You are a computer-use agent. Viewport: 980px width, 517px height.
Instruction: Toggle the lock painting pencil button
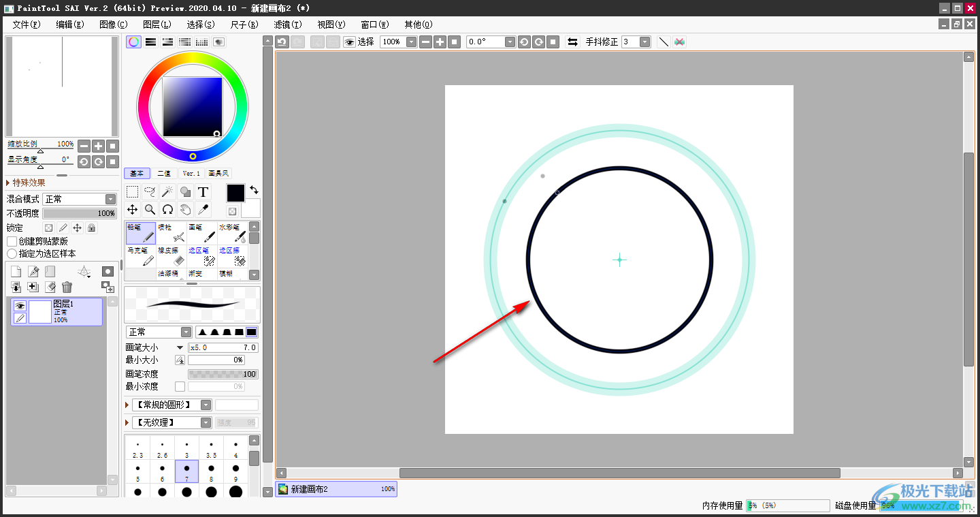(x=63, y=228)
